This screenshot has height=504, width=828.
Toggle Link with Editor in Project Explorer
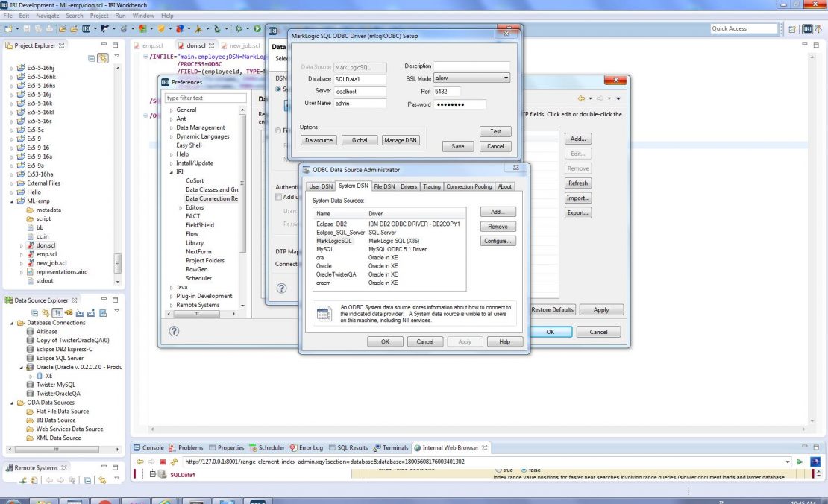pos(103,58)
